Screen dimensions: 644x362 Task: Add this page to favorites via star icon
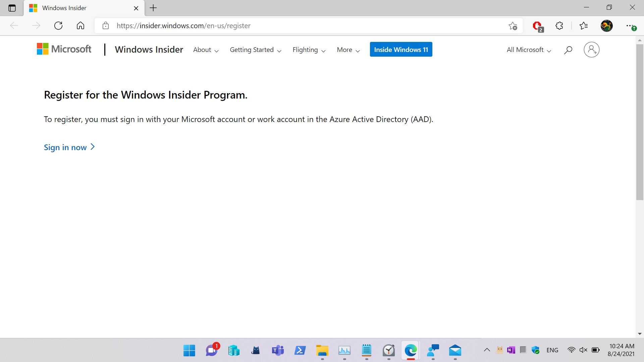[513, 26]
